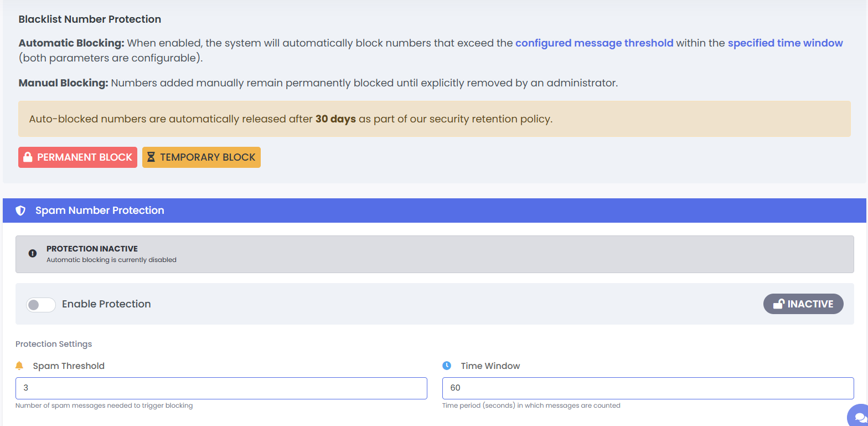Open the chat bubble widget
Viewport: 868px width, 426px height.
click(860, 417)
